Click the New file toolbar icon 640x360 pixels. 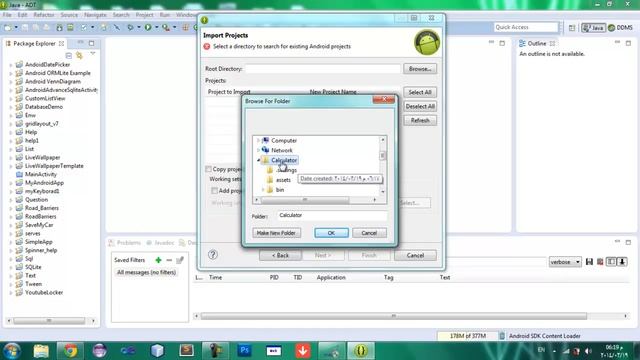point(8,27)
